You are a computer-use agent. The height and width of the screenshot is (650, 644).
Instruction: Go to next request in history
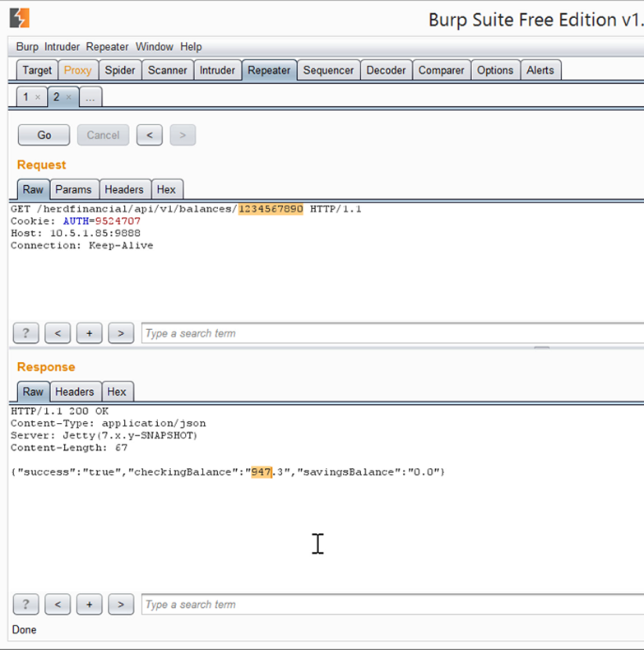coord(183,135)
